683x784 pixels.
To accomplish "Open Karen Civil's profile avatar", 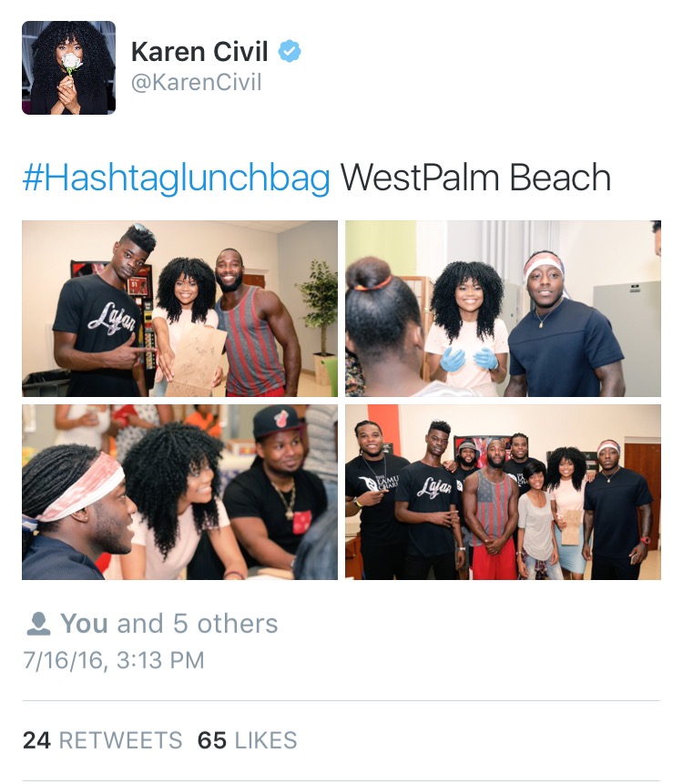I will tap(68, 67).
